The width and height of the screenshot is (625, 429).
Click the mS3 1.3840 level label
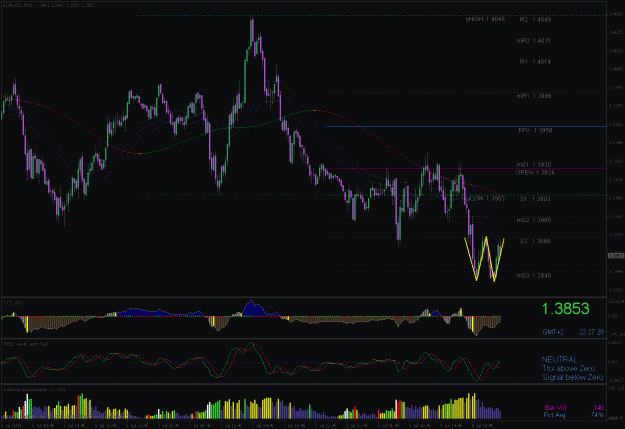(534, 276)
